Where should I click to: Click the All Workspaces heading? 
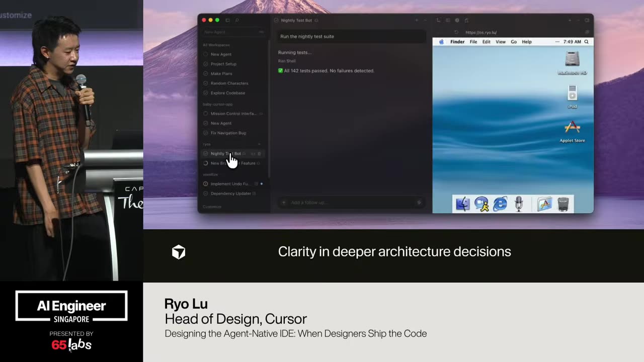click(216, 45)
